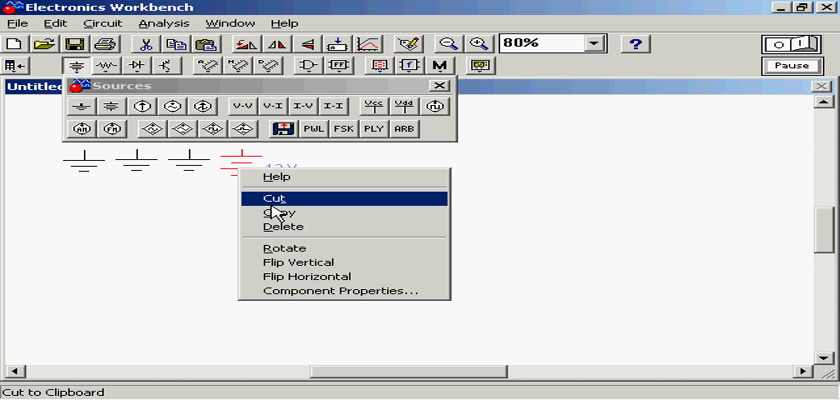Open the Mixed ICs parts bin

coord(238,66)
